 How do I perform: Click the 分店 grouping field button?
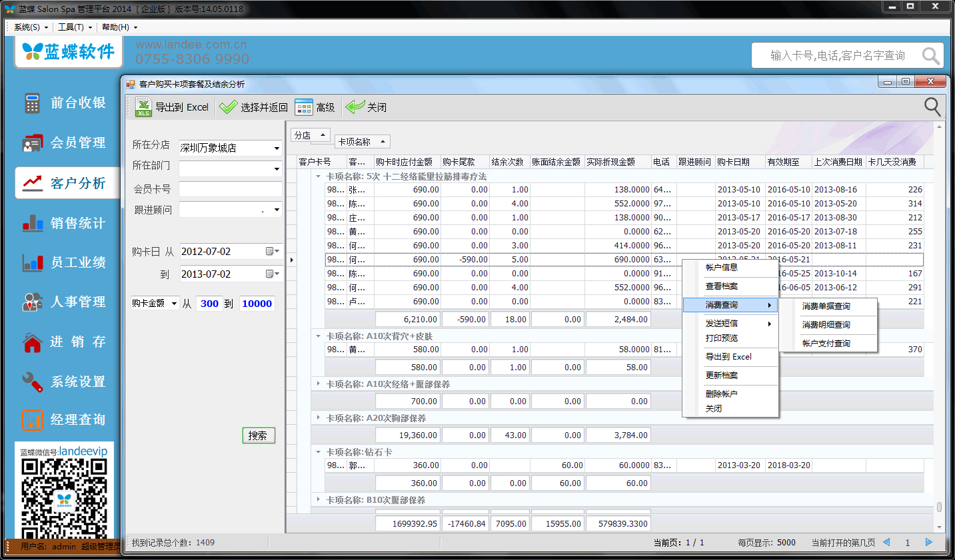tap(311, 135)
